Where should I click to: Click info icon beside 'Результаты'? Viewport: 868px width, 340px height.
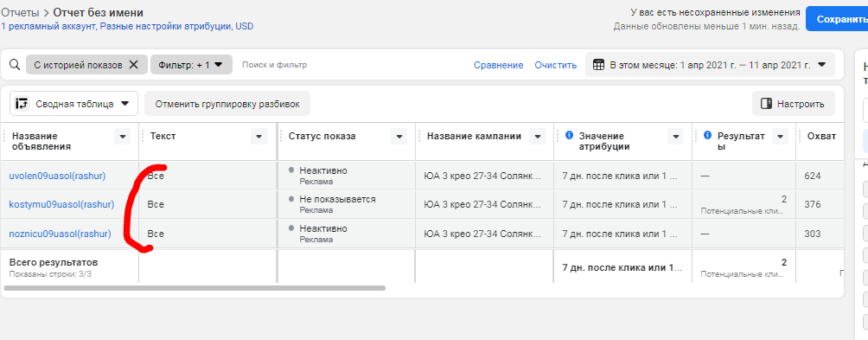[707, 135]
